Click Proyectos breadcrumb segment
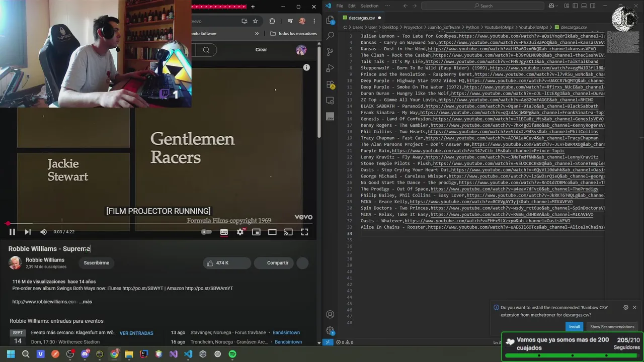The image size is (644, 362). tap(413, 27)
